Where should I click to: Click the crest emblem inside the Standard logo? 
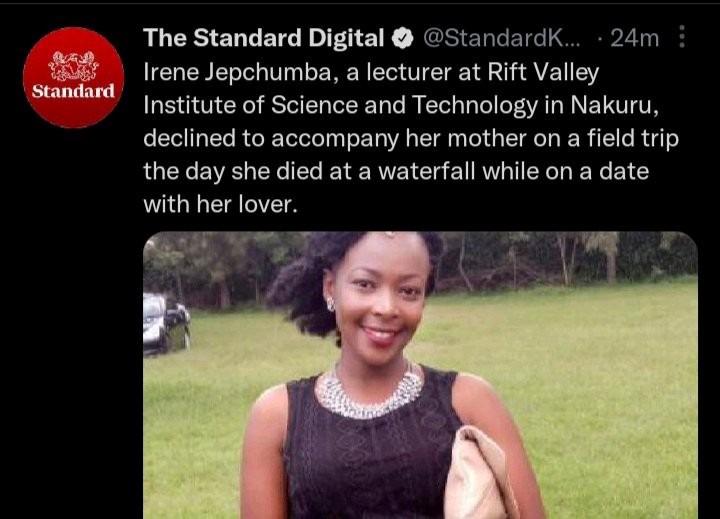pyautogui.click(x=73, y=66)
